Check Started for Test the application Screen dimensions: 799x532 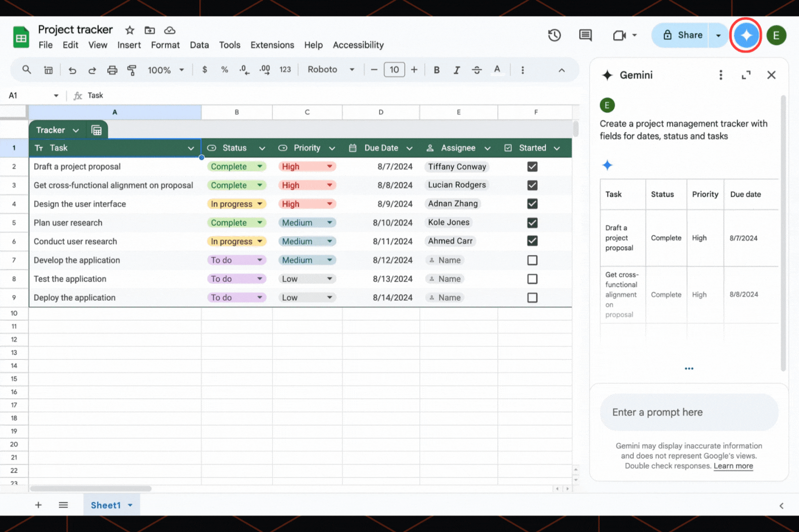pos(532,278)
